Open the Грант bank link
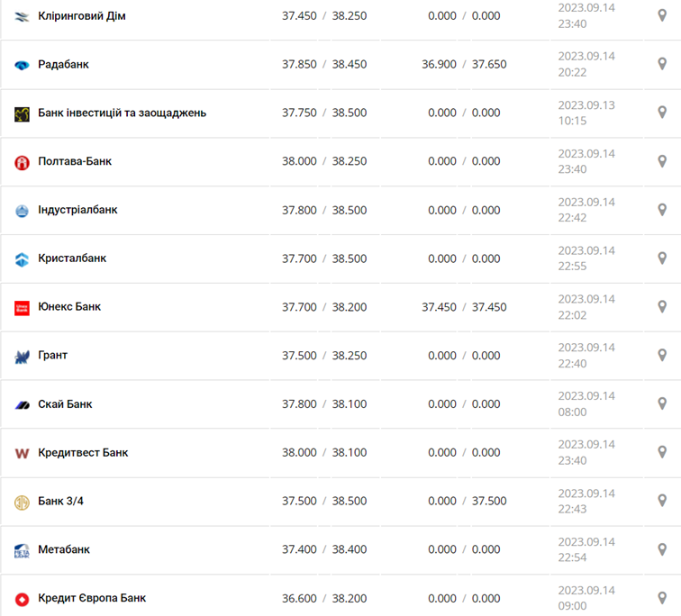Viewport: 681px width, 616px height. [53, 356]
